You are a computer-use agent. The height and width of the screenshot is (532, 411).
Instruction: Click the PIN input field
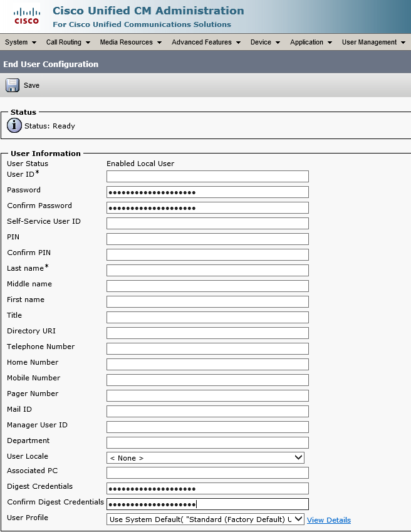207,239
